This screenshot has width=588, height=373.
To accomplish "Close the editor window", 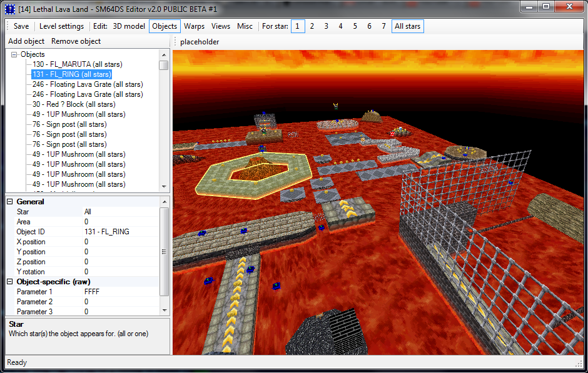I will tap(569, 7).
